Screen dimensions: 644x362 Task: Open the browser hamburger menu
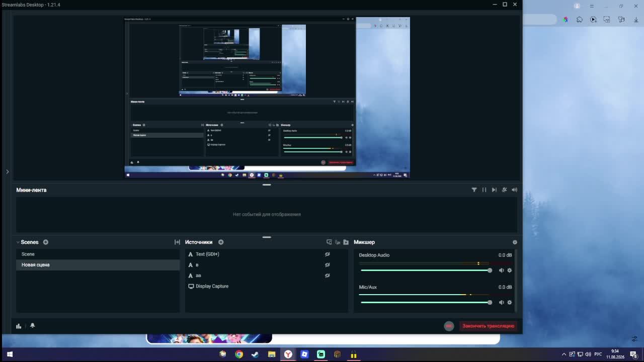[x=592, y=6]
